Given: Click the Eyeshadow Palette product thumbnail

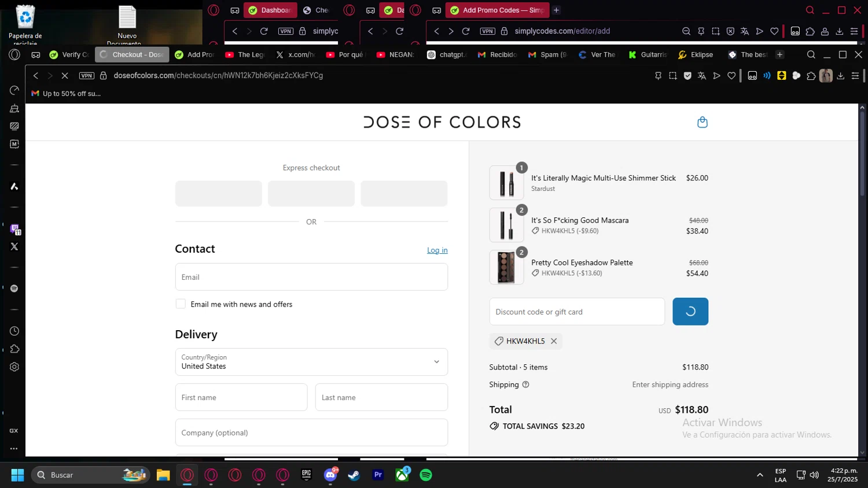Looking at the screenshot, I should pyautogui.click(x=506, y=267).
